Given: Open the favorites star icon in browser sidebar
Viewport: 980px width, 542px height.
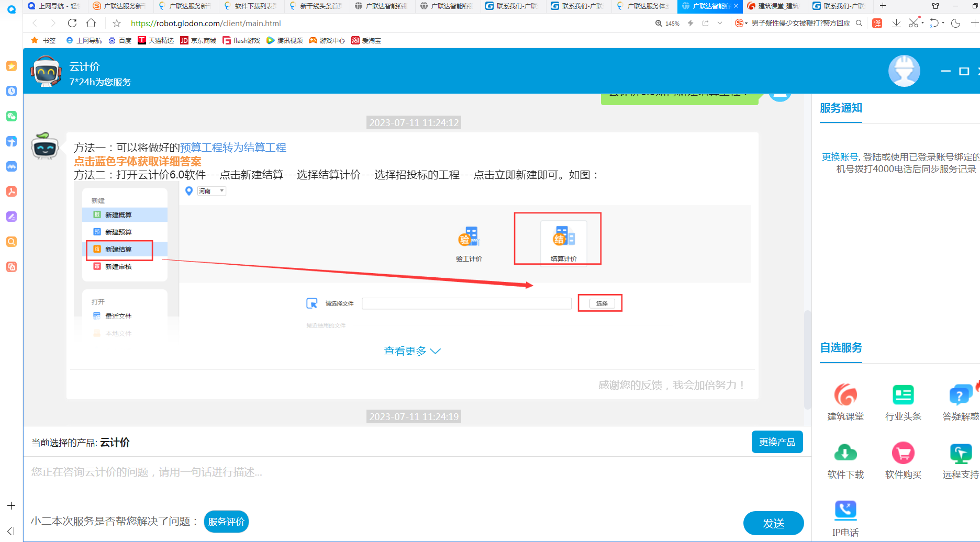Looking at the screenshot, I should [11, 66].
